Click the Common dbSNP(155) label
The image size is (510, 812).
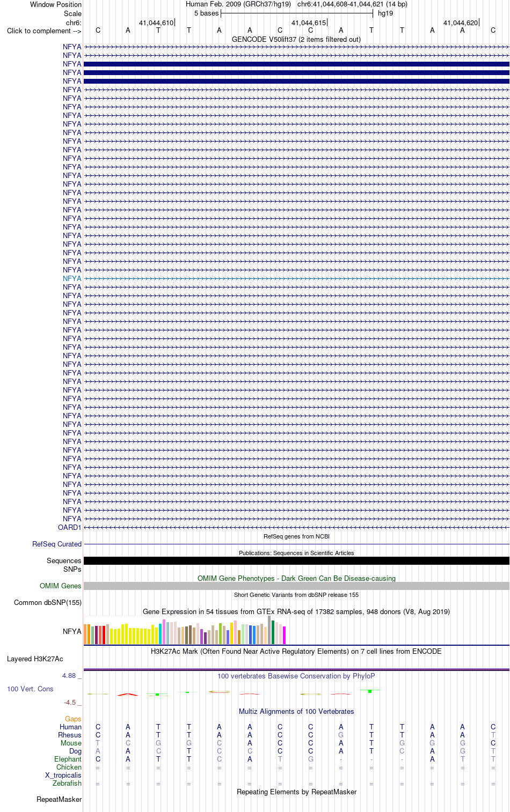point(48,602)
